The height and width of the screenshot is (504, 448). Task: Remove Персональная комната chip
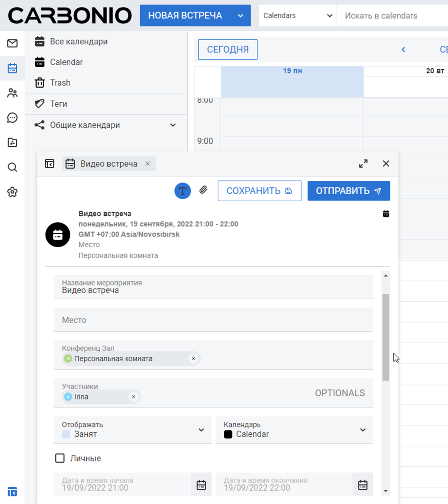pos(194,359)
